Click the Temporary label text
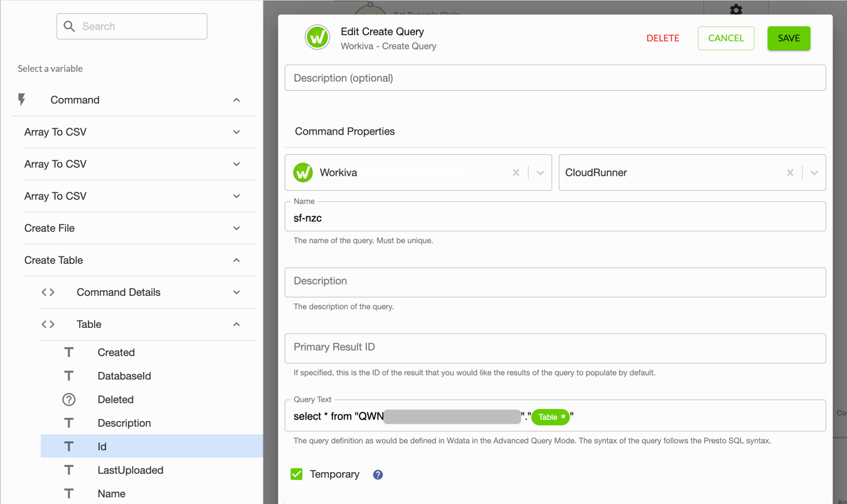 pos(334,474)
